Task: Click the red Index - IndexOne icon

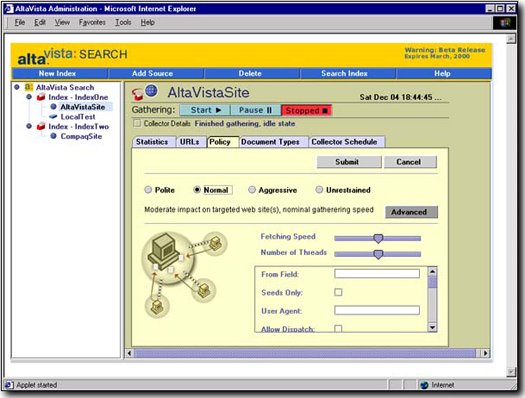Action: point(41,97)
